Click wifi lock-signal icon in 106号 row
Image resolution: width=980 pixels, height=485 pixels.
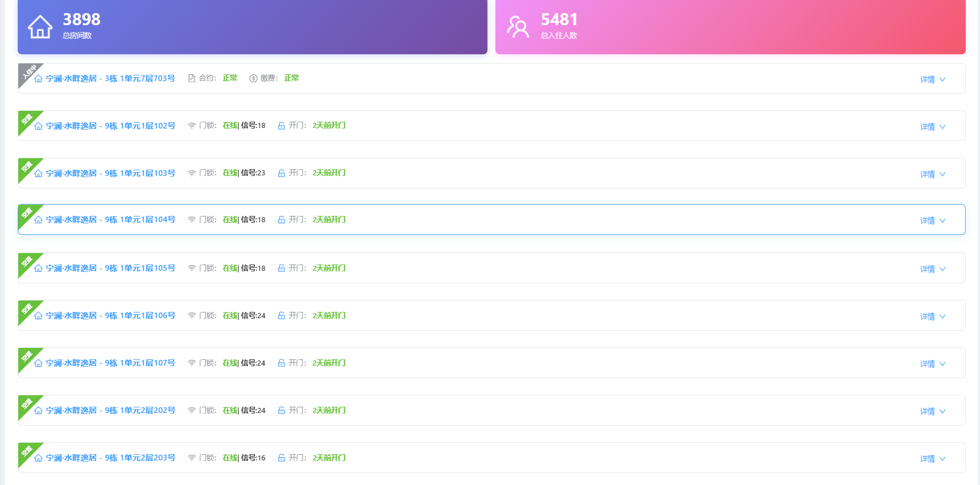tap(192, 315)
